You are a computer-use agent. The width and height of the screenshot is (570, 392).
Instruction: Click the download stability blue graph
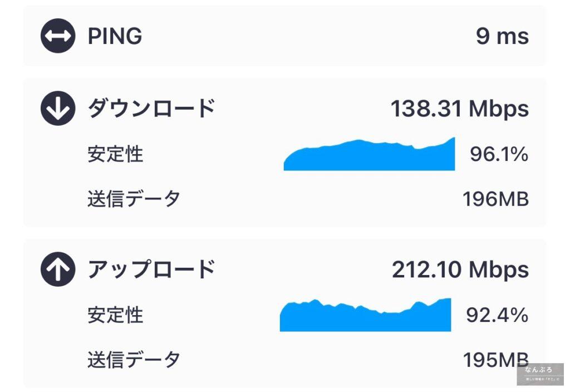370,157
